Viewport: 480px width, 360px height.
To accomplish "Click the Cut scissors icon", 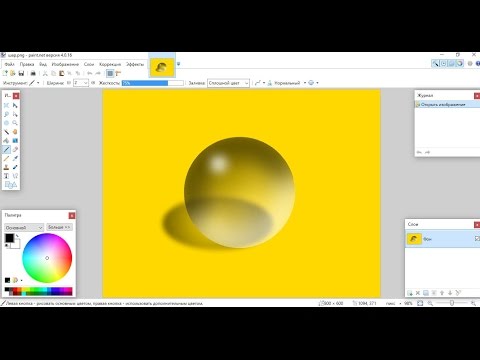I will [x=45, y=73].
